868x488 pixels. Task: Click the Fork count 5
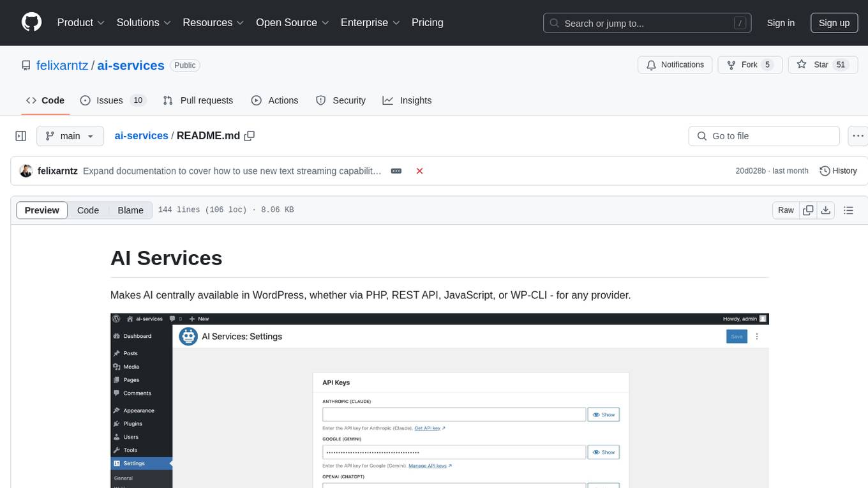pos(767,65)
